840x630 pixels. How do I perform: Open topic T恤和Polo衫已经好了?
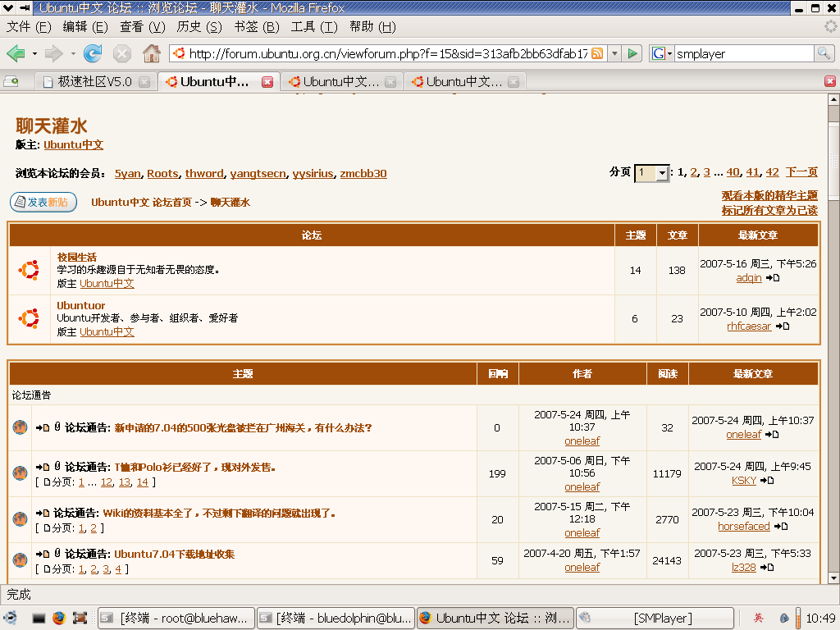194,467
